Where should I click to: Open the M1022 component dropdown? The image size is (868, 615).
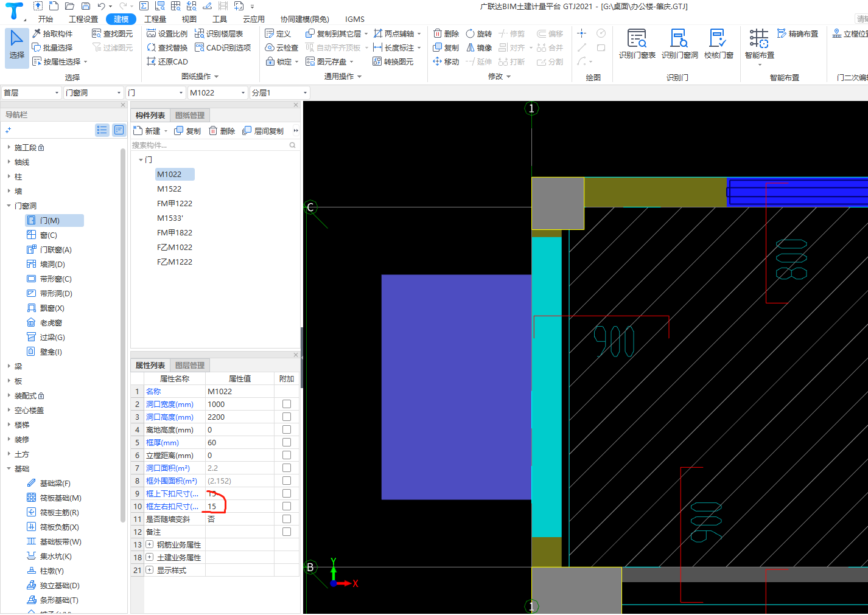(x=217, y=92)
